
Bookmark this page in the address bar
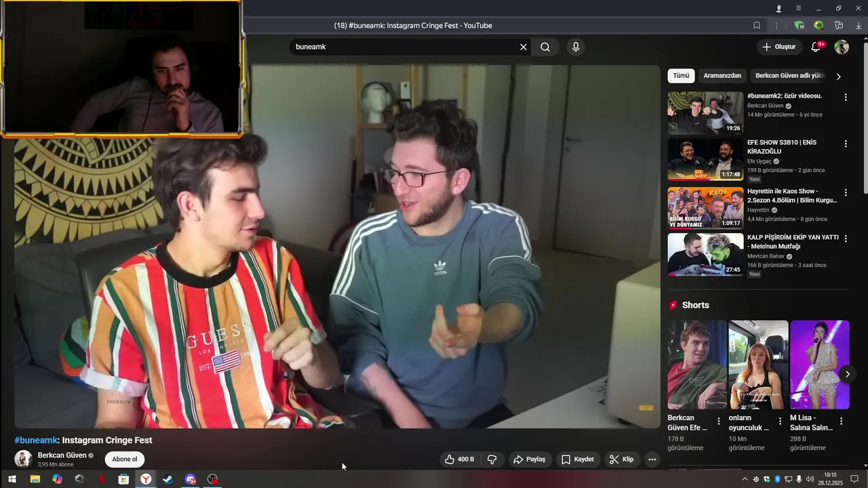click(757, 26)
